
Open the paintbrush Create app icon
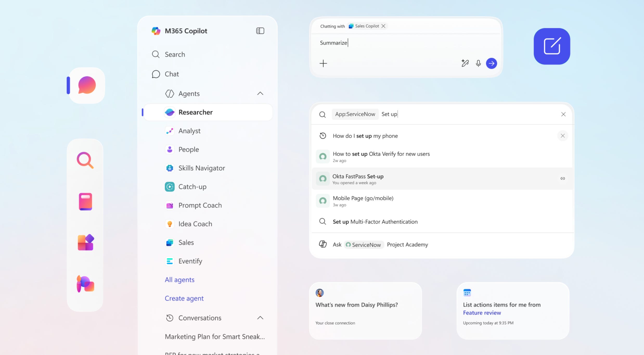(85, 284)
